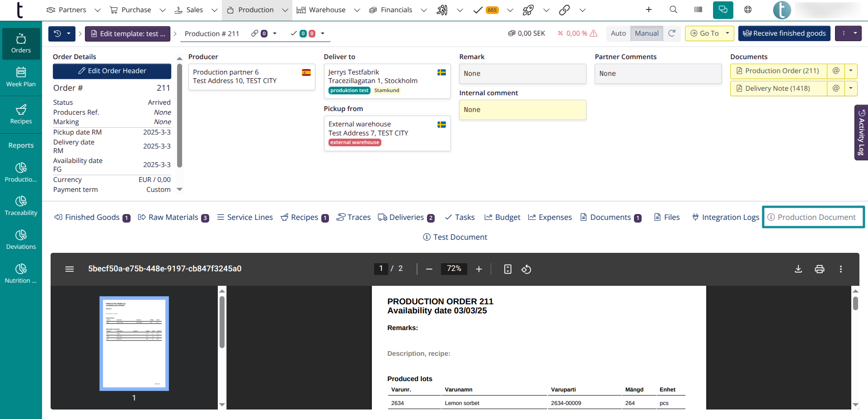This screenshot has height=419, width=868.
Task: Toggle the PDF sidebar hamburger menu
Action: pos(70,269)
